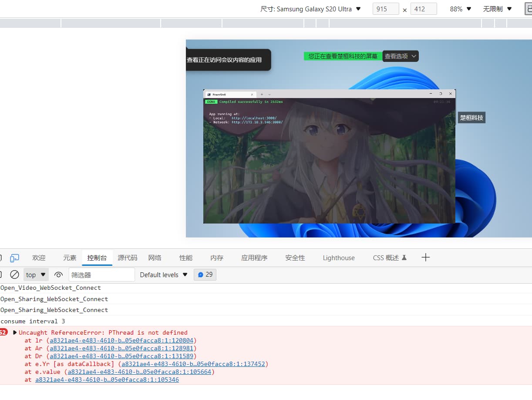Expand the Uncaught ReferenceError triangle
Image resolution: width=532 pixels, height=400 pixels.
point(15,332)
